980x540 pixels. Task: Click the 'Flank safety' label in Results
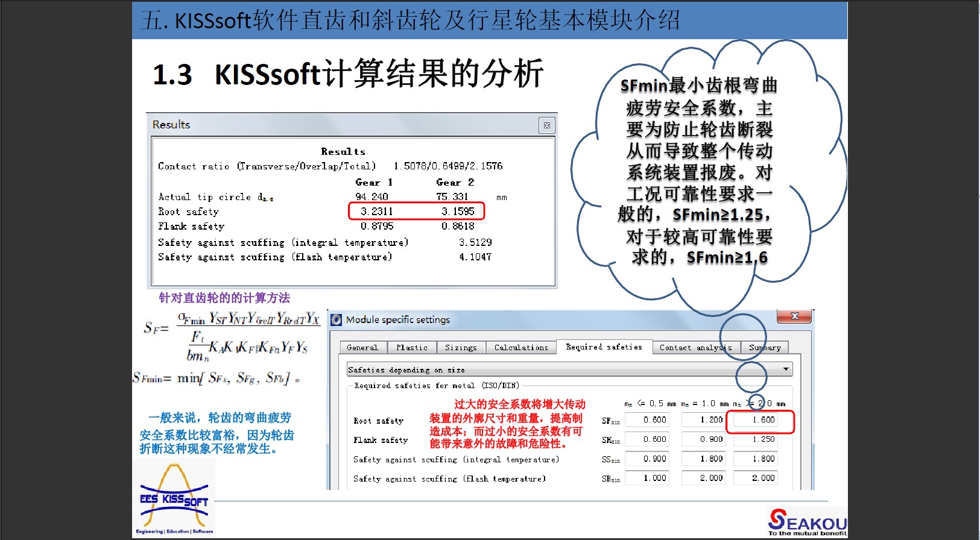191,226
